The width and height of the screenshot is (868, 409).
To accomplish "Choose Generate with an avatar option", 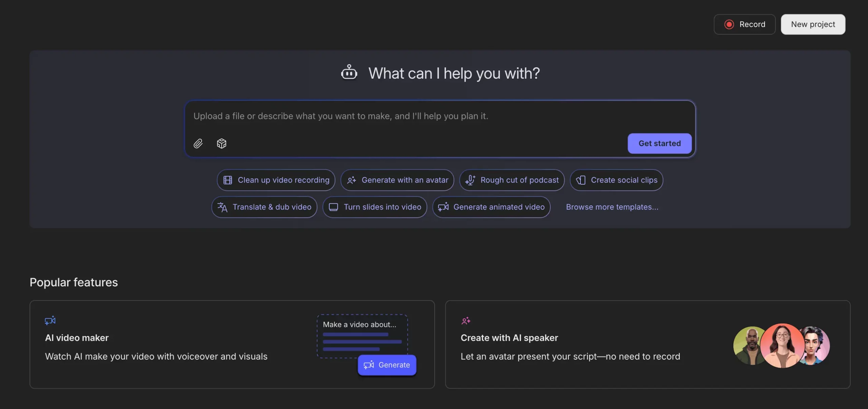I will point(397,180).
